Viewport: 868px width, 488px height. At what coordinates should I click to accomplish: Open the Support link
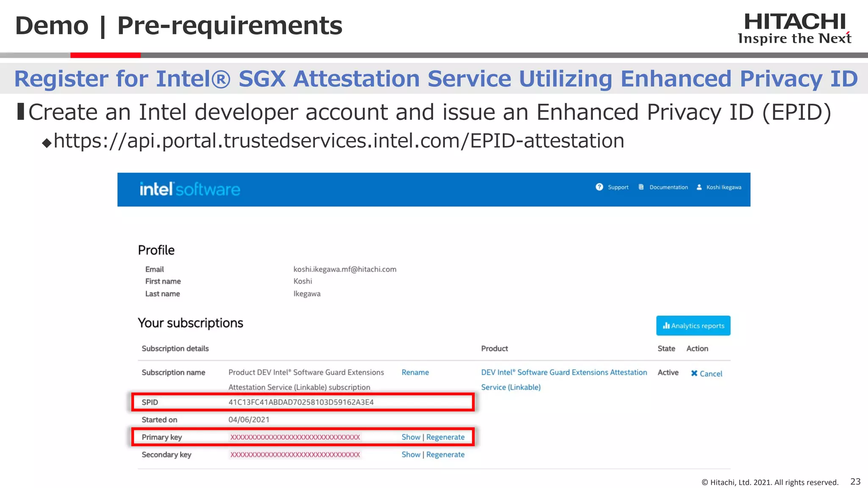coord(618,187)
